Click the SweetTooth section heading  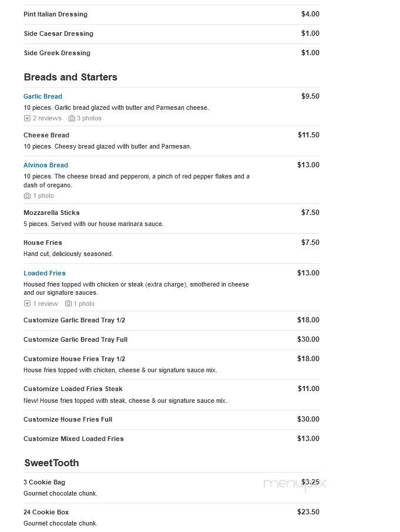pyautogui.click(x=52, y=463)
